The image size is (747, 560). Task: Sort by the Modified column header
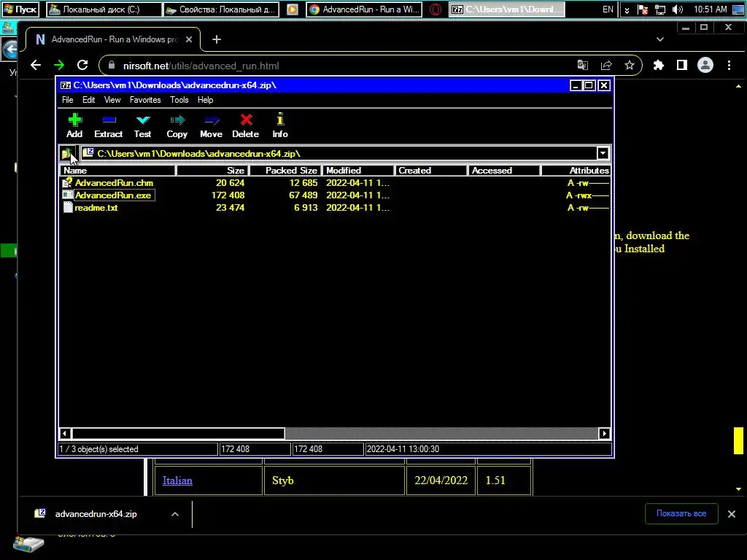358,171
